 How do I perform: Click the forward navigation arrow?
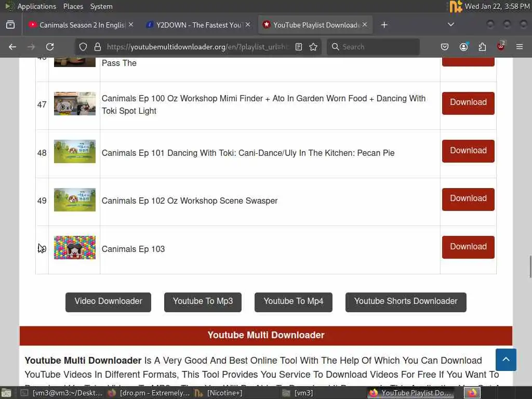31,47
